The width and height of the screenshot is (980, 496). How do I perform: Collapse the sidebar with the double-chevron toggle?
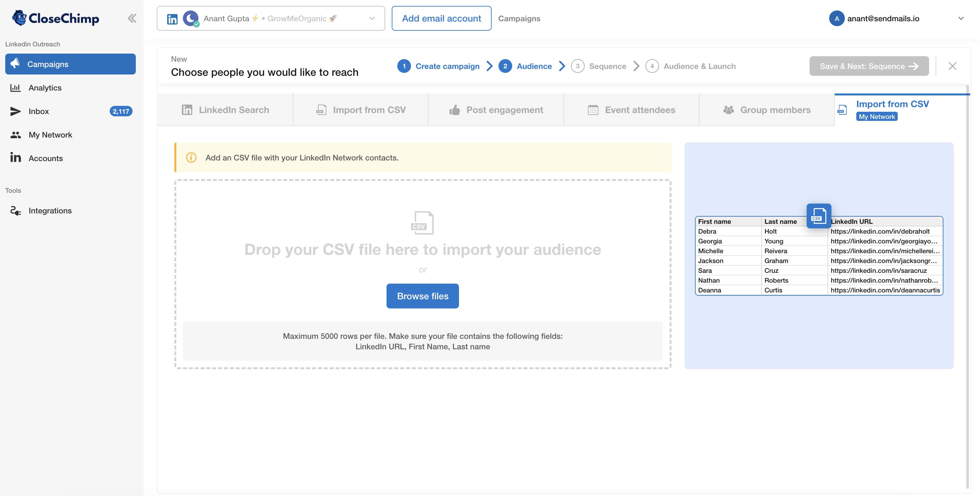(x=132, y=18)
